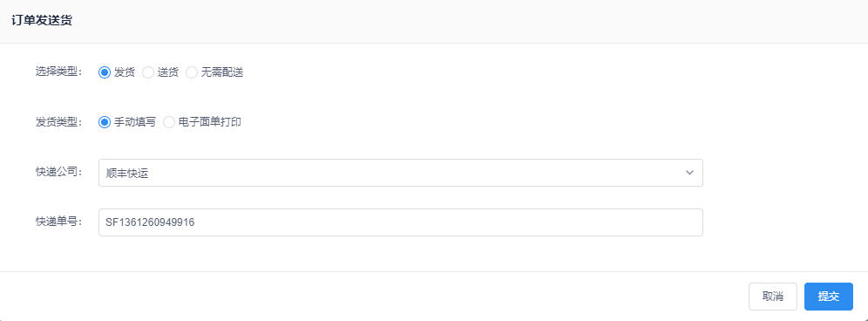The height and width of the screenshot is (321, 868).
Task: Focus the 快递单号 input with SF1361260949916
Action: (401, 222)
